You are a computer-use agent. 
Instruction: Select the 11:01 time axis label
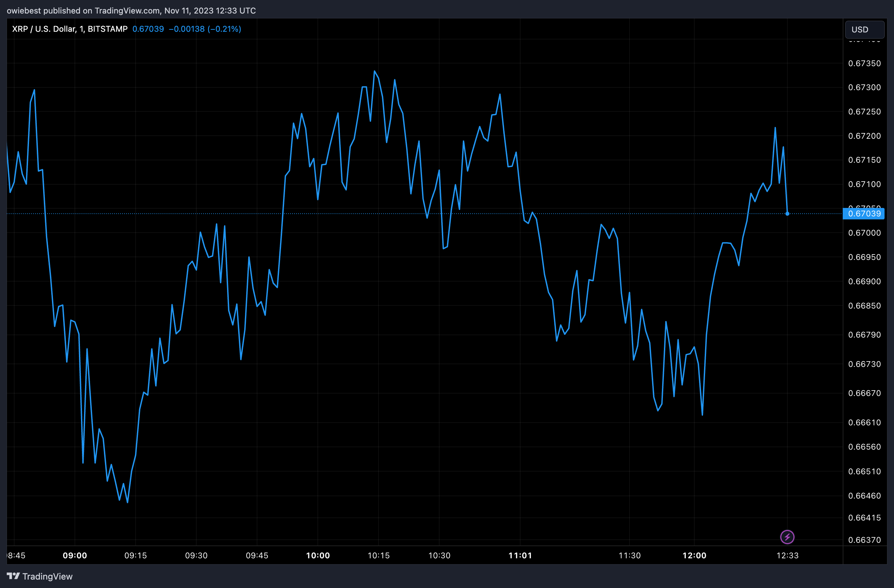tap(520, 555)
